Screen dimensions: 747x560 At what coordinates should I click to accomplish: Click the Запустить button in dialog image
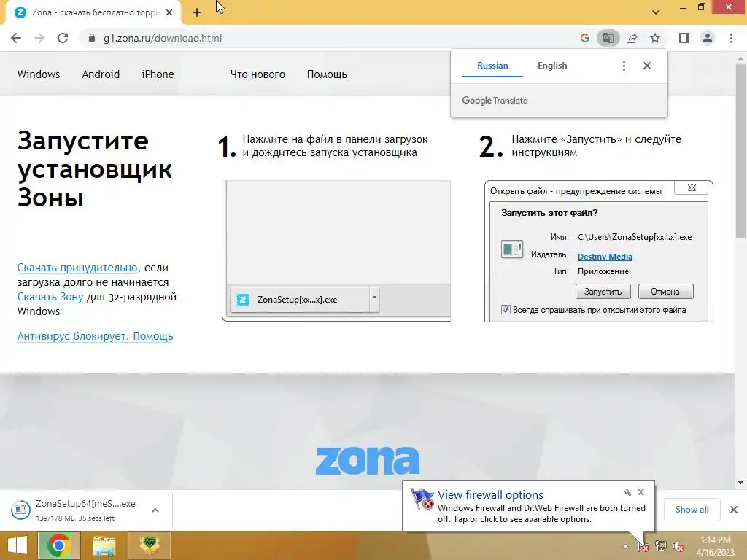603,292
